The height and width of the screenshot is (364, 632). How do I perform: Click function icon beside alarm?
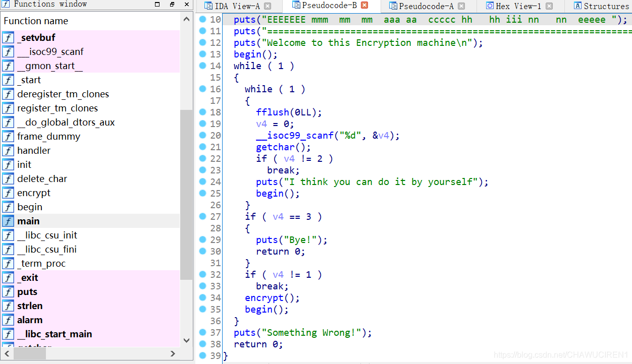[x=8, y=320]
